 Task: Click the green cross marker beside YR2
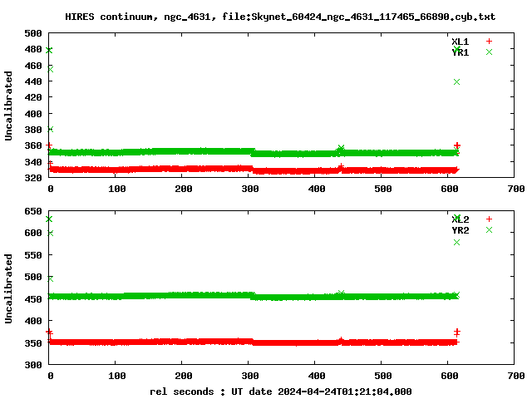pos(489,229)
